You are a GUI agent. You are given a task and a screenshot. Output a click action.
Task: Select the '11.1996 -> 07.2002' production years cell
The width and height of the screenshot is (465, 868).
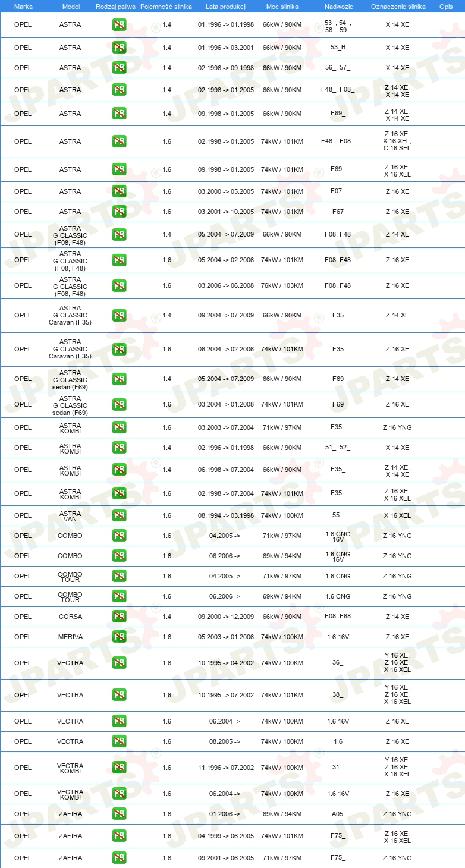pyautogui.click(x=226, y=768)
